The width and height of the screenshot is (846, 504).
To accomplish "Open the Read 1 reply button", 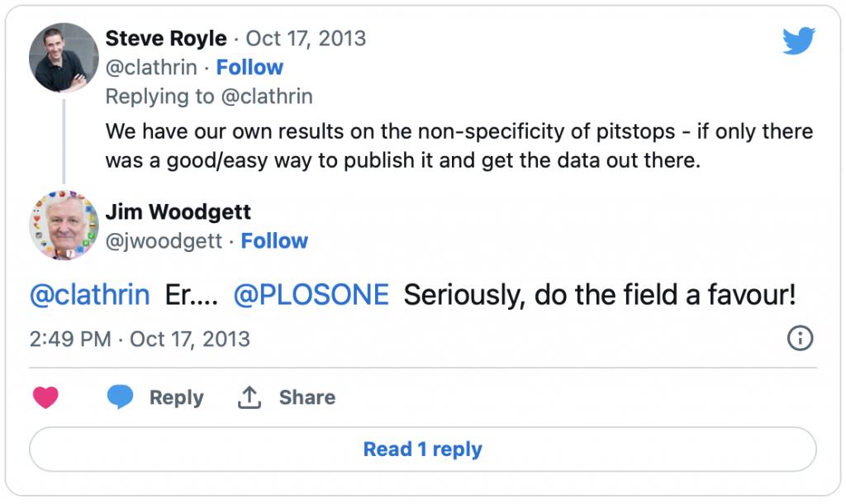I will [x=422, y=449].
